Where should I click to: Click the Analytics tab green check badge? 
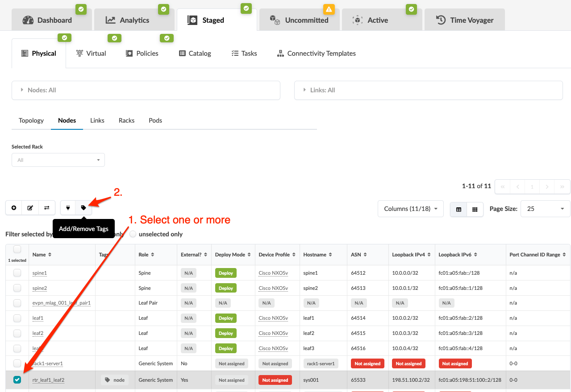click(x=163, y=8)
